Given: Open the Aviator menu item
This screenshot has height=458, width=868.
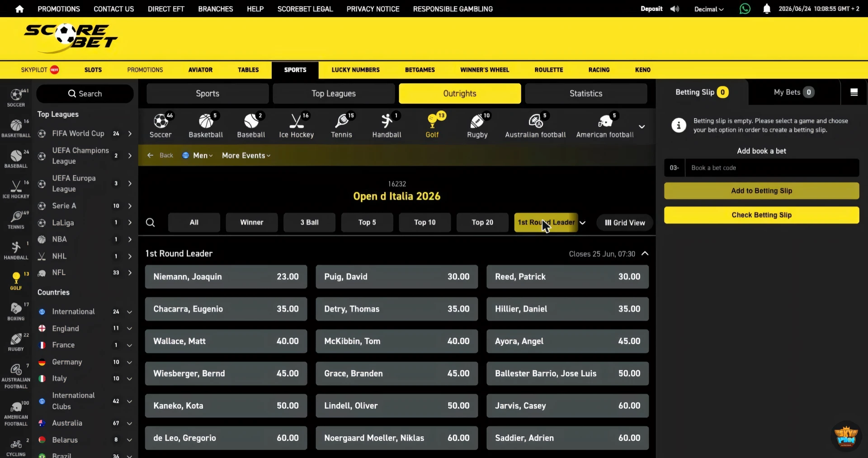Looking at the screenshot, I should [x=200, y=70].
